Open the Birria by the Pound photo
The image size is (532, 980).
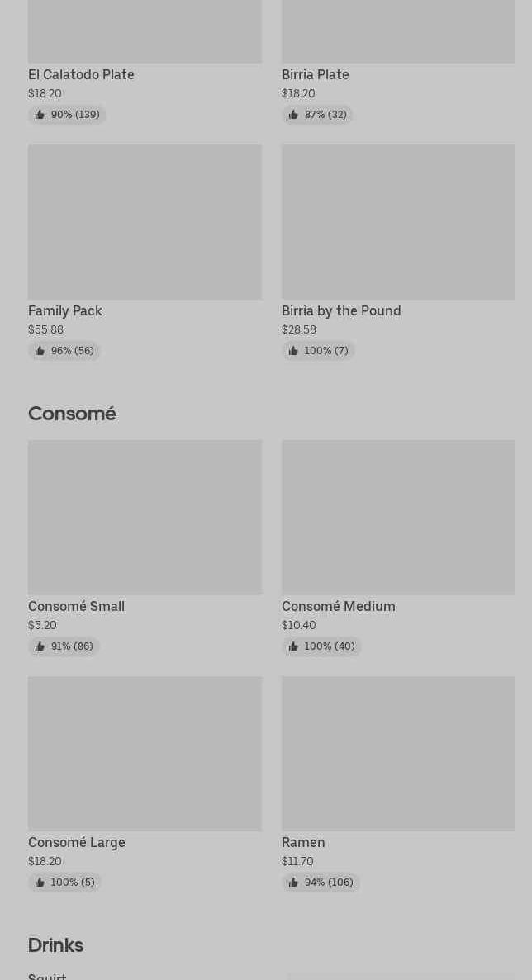coord(398,222)
